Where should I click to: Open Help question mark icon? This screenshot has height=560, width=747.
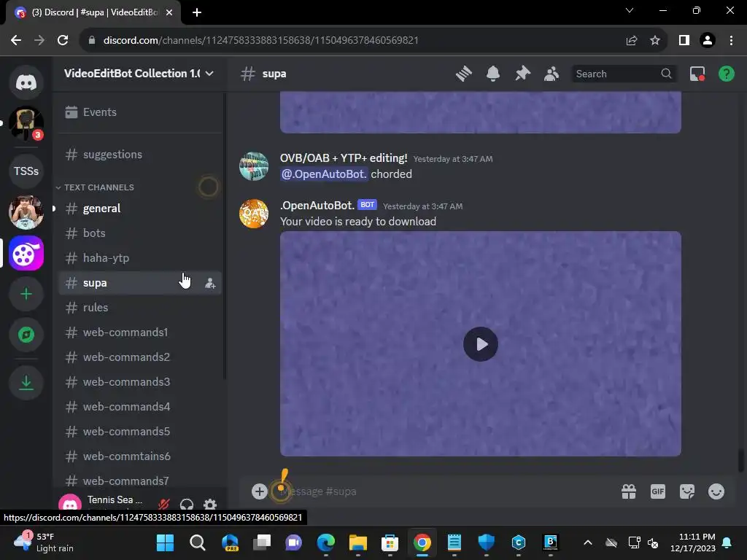[726, 74]
